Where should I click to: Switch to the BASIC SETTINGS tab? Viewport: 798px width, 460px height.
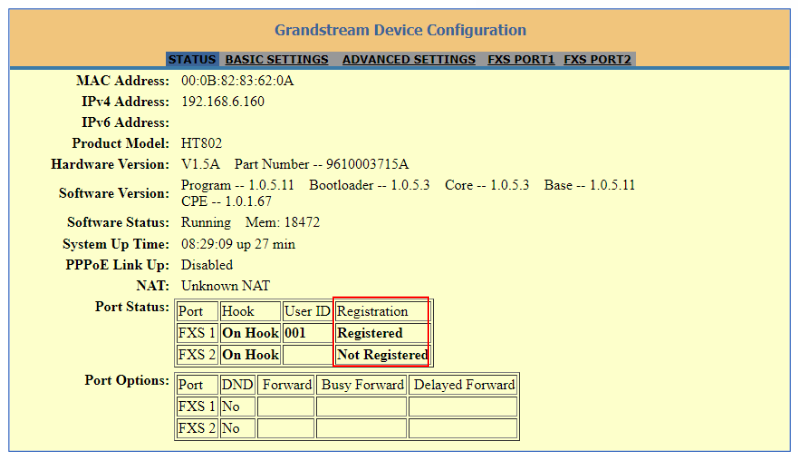[x=276, y=60]
